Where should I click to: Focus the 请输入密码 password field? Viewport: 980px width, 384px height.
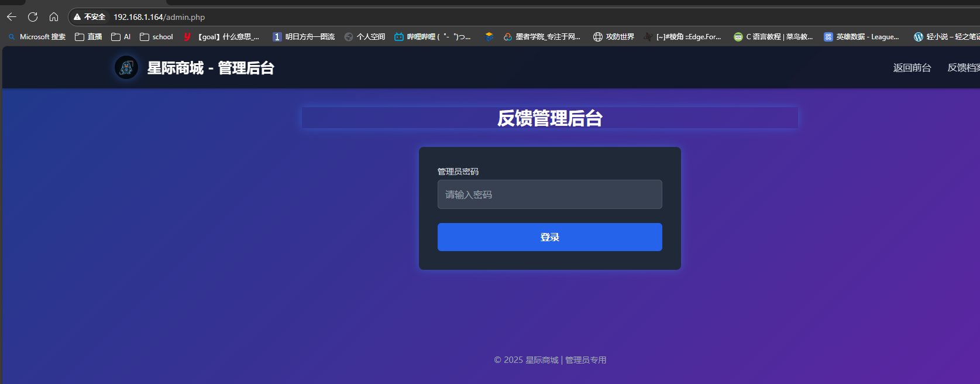click(550, 194)
